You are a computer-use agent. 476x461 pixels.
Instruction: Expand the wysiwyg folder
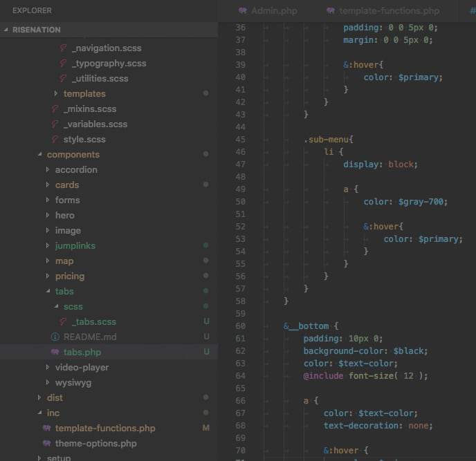47,382
